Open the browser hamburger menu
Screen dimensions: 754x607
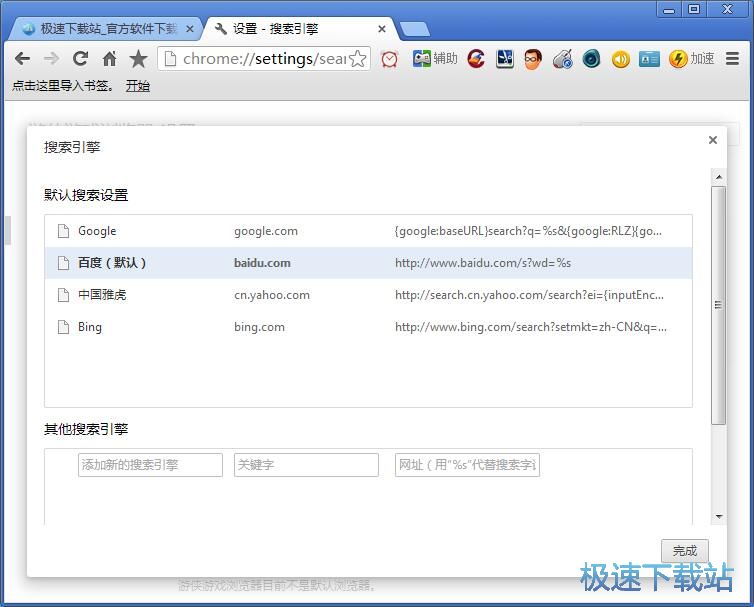point(732,59)
